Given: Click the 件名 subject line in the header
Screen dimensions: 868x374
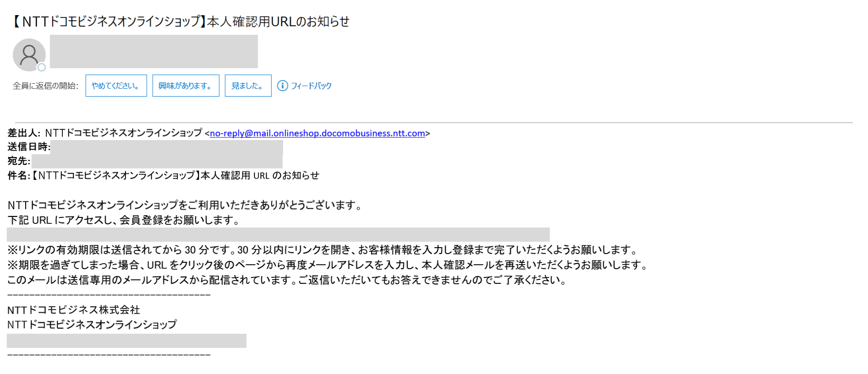Looking at the screenshot, I should [163, 175].
